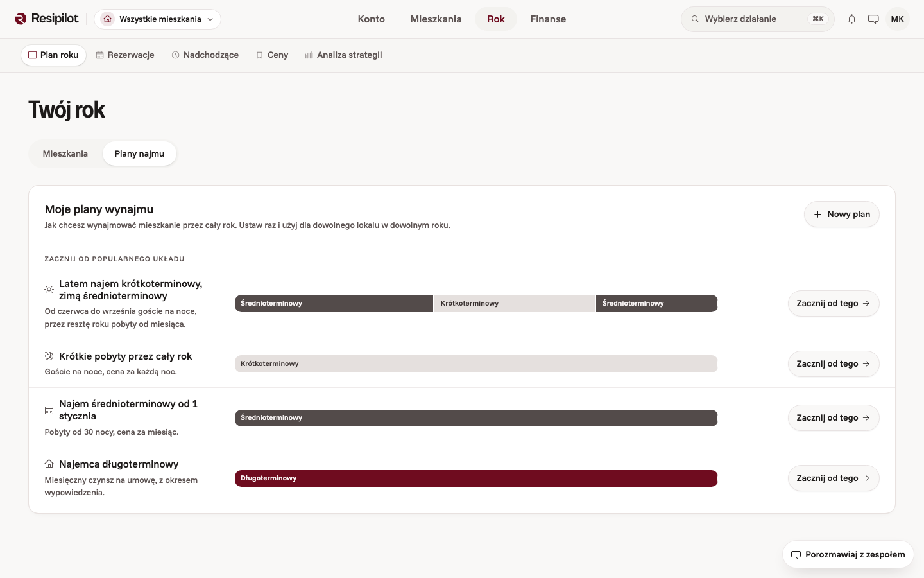The width and height of the screenshot is (924, 578).
Task: Open the Nadchodzące tab
Action: 205,55
